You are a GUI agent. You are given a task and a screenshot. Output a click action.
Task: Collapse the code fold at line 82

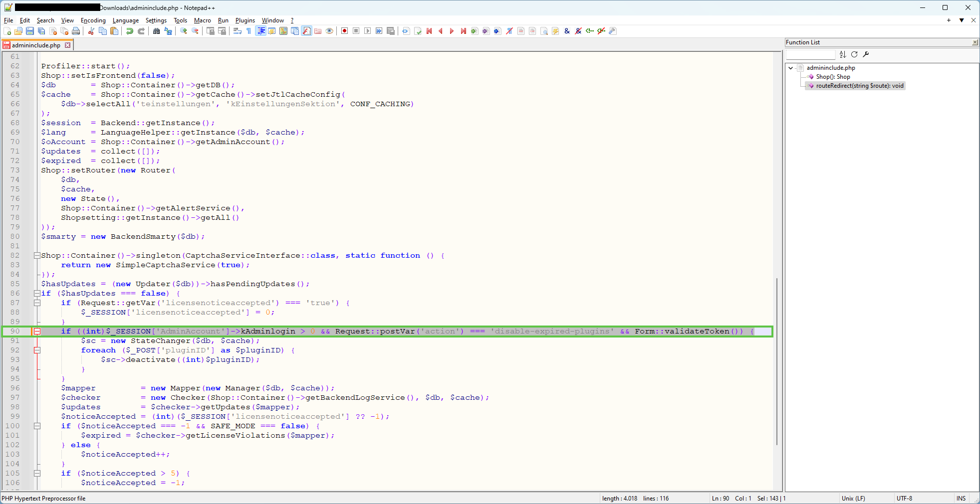(37, 256)
